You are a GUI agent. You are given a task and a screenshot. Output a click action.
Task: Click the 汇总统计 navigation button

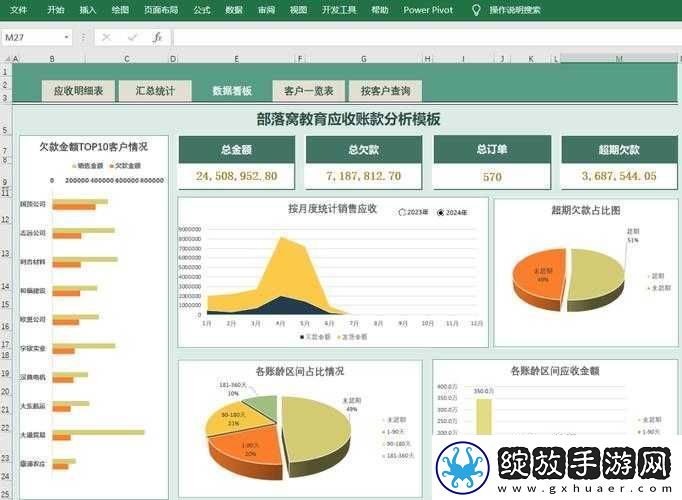pos(155,91)
